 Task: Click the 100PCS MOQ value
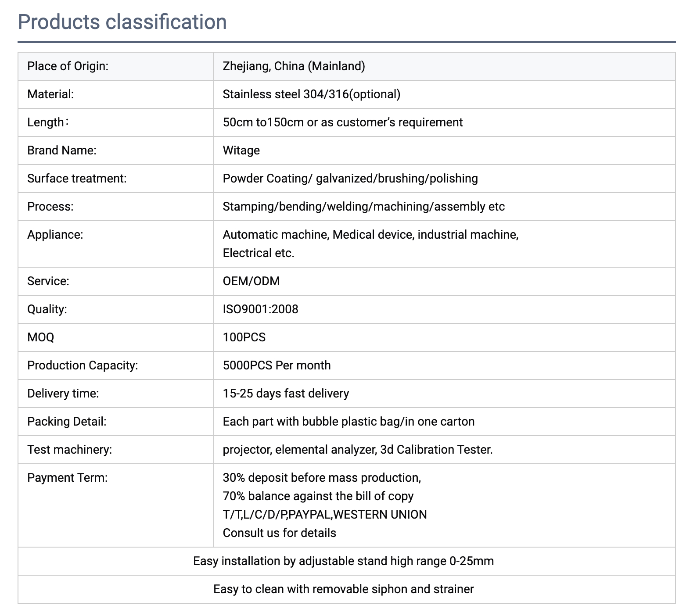(244, 337)
